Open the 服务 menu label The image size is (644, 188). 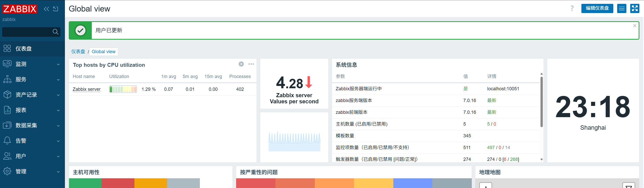(21, 79)
